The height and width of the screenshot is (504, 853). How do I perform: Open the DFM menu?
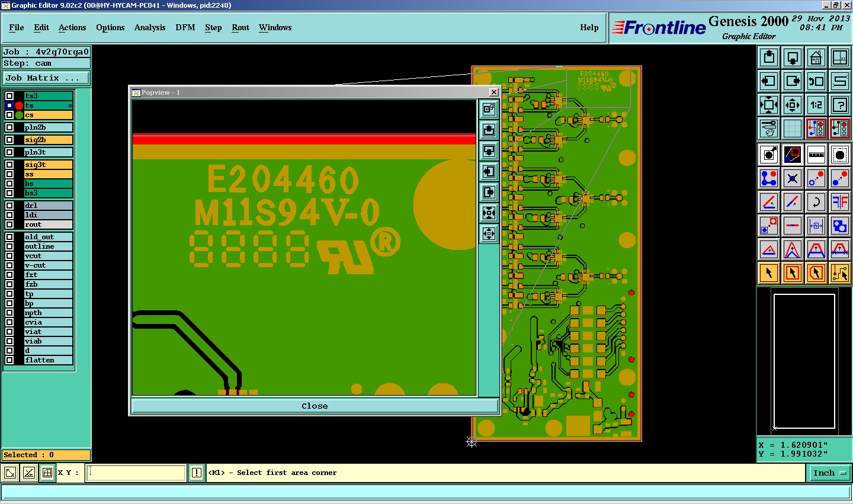click(x=185, y=27)
